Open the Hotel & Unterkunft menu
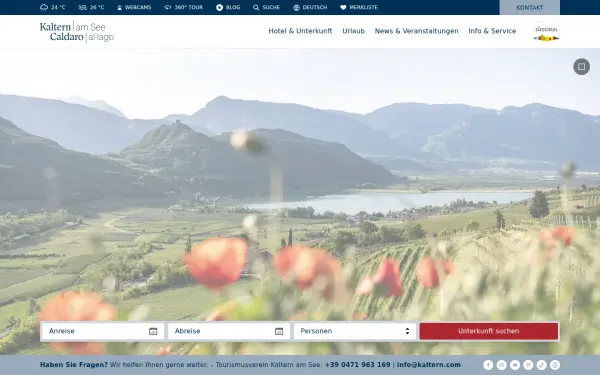 point(300,31)
